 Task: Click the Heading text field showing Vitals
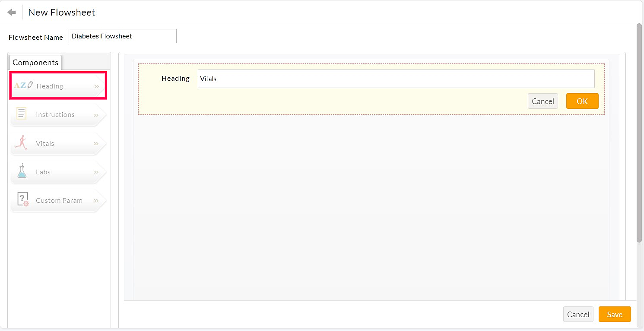(x=396, y=79)
